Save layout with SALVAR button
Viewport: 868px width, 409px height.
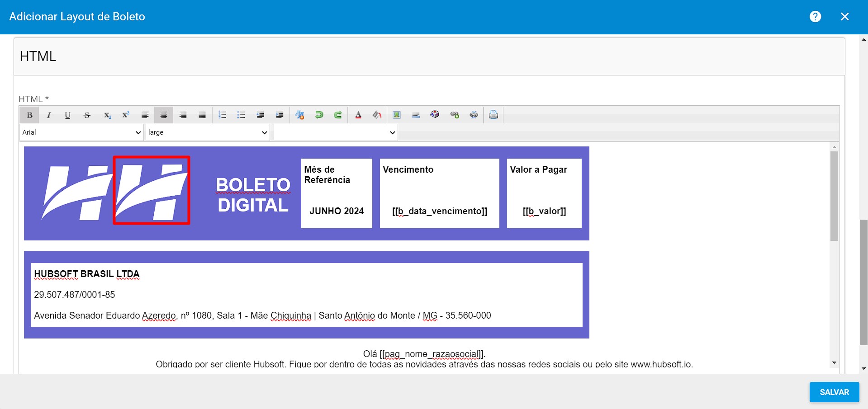[834, 392]
